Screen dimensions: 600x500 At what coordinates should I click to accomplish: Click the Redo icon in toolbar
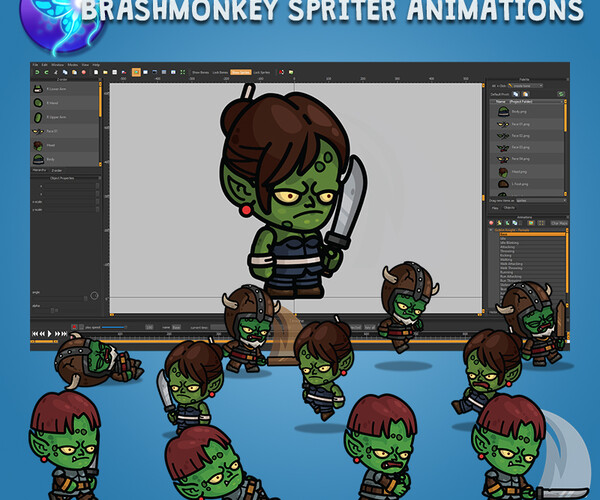pyautogui.click(x=46, y=72)
